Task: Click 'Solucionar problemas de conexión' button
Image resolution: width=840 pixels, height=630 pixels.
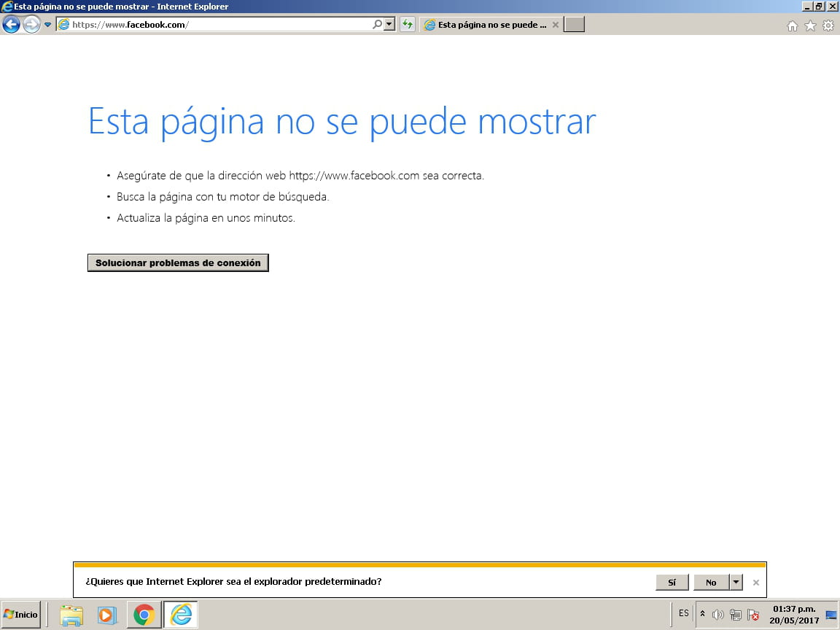Action: [x=178, y=263]
